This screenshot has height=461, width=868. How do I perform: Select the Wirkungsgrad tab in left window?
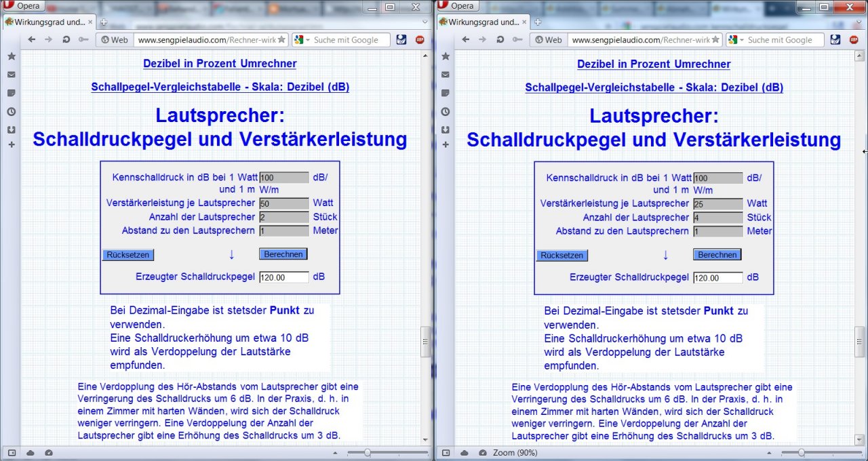click(49, 22)
